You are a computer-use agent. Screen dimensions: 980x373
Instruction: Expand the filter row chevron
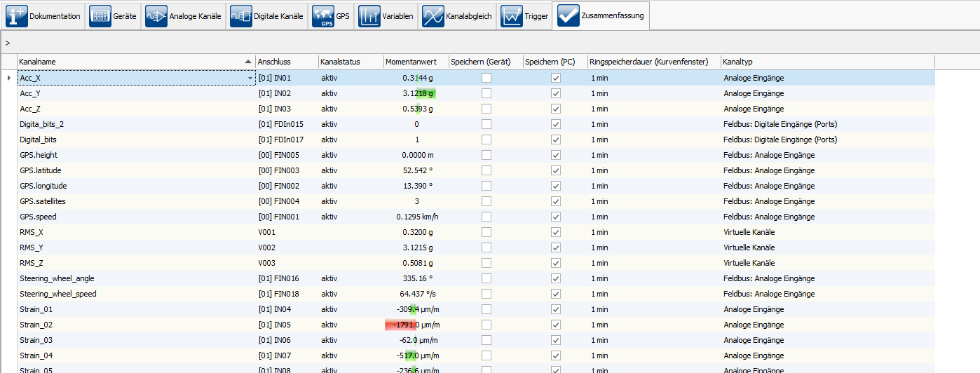click(x=8, y=43)
